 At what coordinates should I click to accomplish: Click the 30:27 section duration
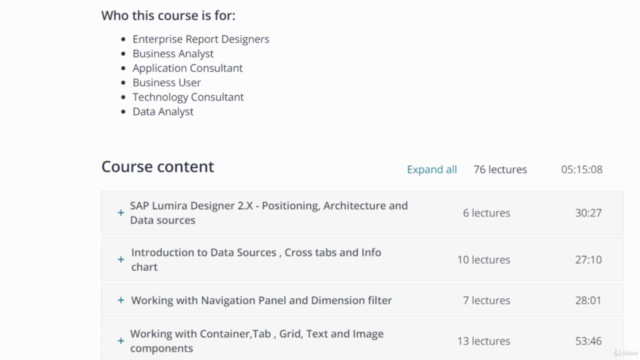pyautogui.click(x=589, y=213)
